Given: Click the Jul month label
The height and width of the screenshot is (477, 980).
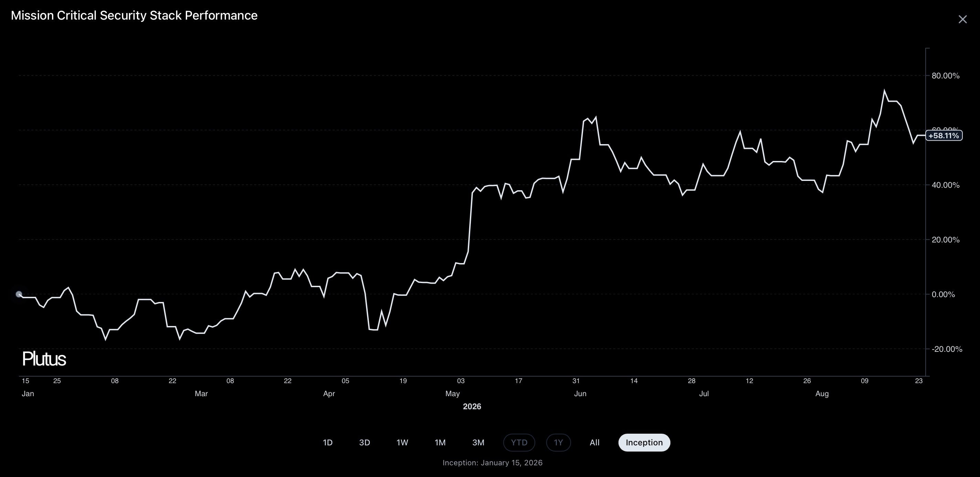Looking at the screenshot, I should coord(704,394).
